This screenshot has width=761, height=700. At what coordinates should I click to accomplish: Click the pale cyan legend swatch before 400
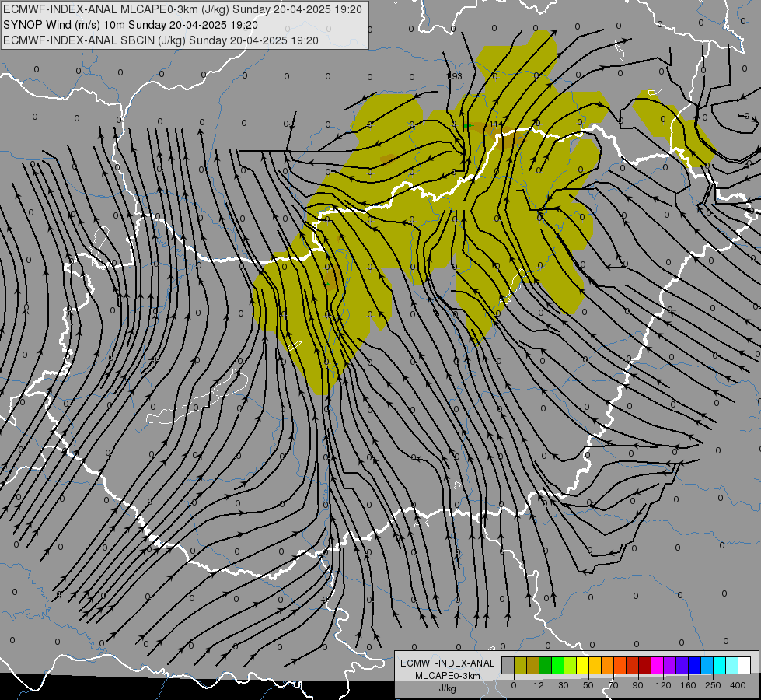[732, 665]
